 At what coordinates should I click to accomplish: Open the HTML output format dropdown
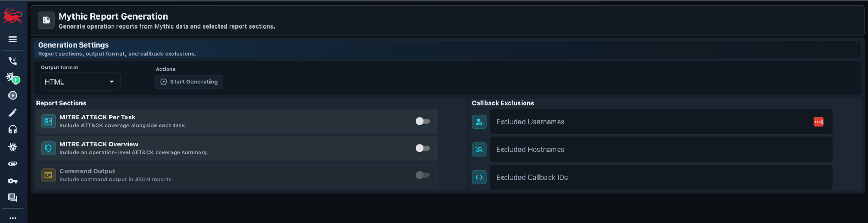[x=80, y=82]
